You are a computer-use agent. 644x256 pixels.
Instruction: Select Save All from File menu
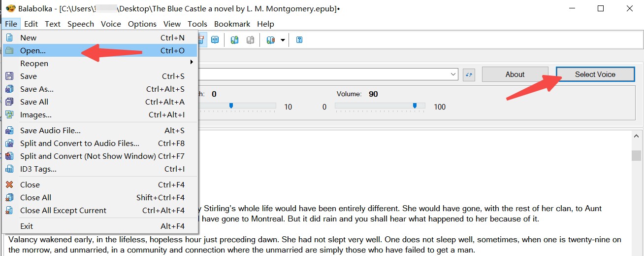tap(100, 102)
